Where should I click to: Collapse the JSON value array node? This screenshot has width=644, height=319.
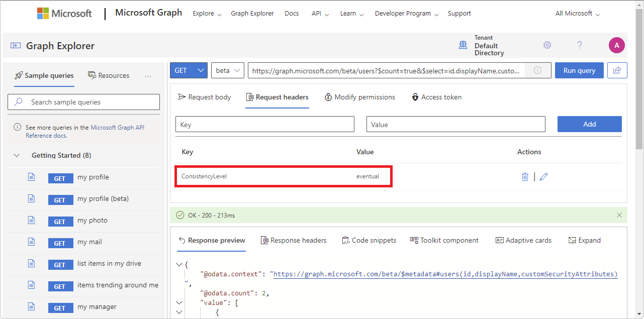point(179,302)
